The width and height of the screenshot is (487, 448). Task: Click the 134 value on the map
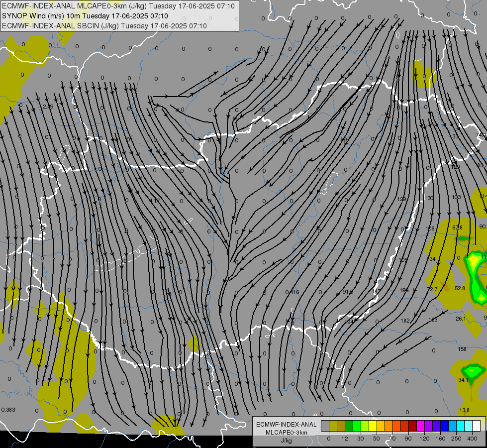click(x=431, y=259)
